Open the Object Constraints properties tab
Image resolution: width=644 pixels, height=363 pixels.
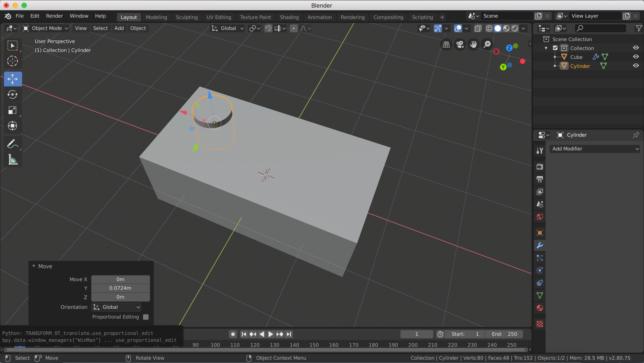[x=540, y=283]
